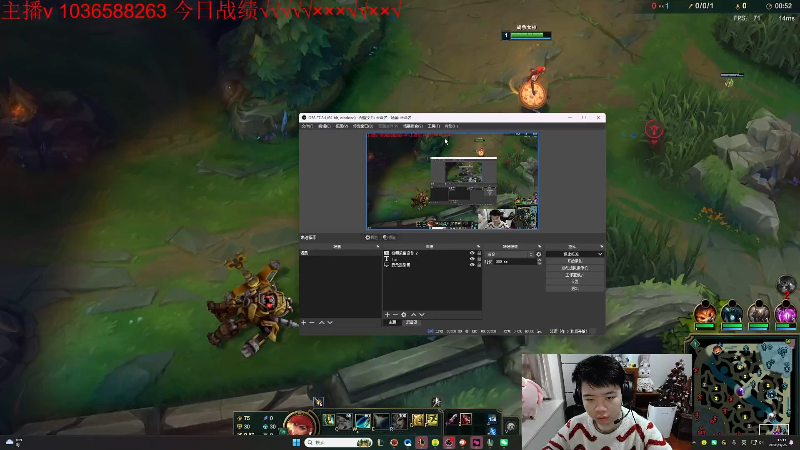Click the trinket ward icon in inventory

(492, 419)
